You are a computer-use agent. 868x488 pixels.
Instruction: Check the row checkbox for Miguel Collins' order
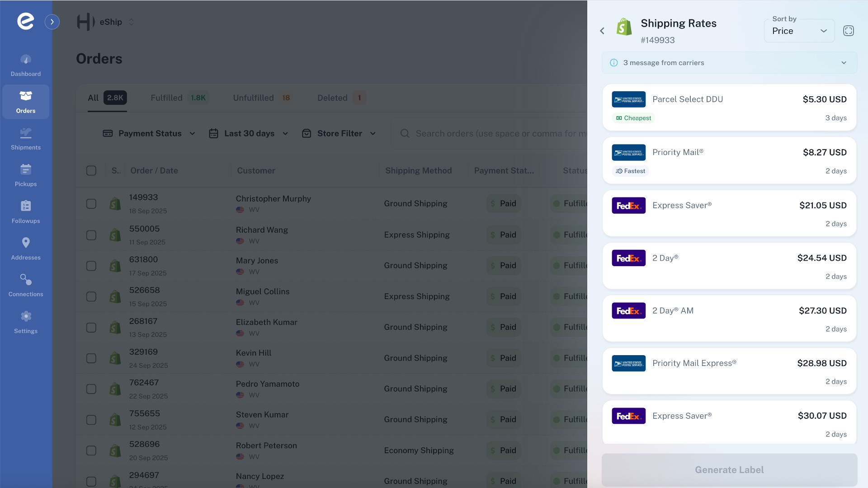[x=91, y=296]
